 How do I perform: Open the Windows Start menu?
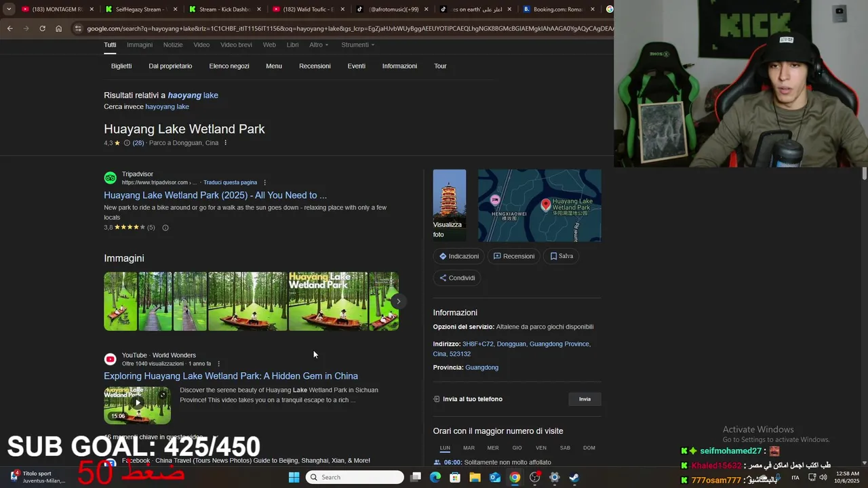[x=294, y=477]
